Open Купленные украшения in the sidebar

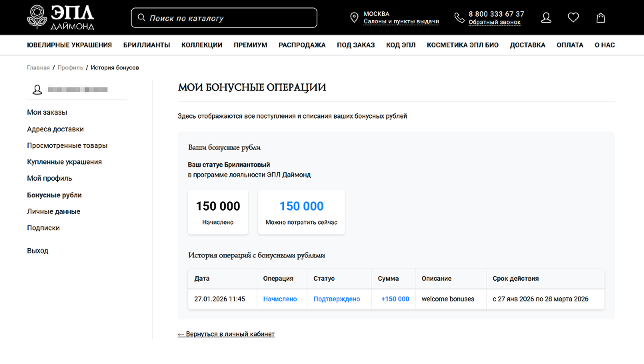pyautogui.click(x=65, y=162)
